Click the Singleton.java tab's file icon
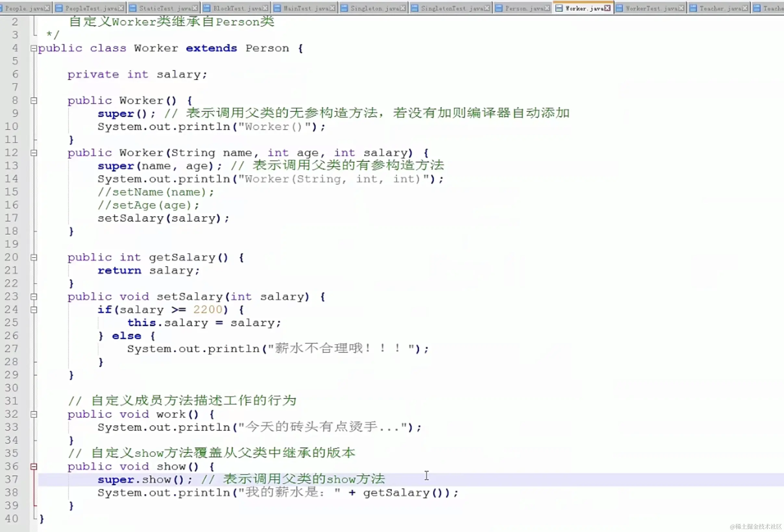The height and width of the screenshot is (532, 784). (x=344, y=8)
